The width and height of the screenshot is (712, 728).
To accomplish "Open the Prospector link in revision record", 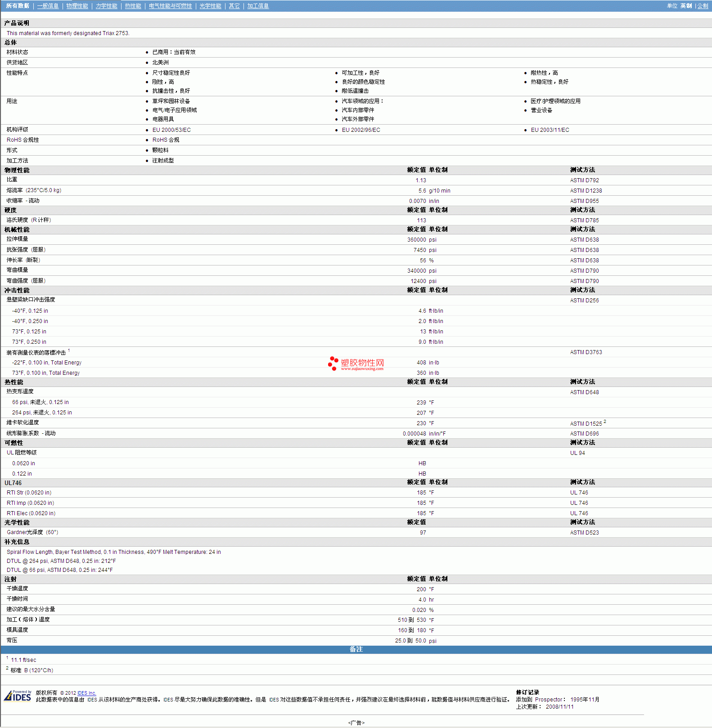I will 548,700.
